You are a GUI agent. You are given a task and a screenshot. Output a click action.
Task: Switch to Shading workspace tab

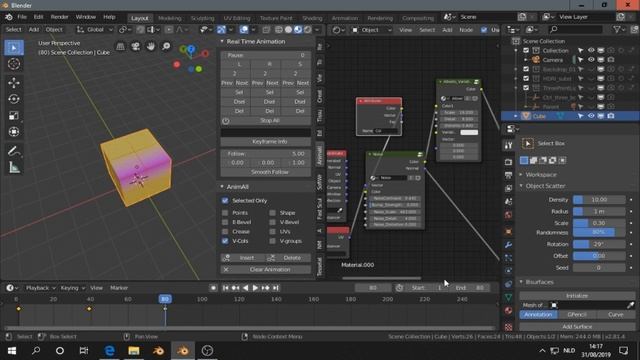(x=312, y=18)
